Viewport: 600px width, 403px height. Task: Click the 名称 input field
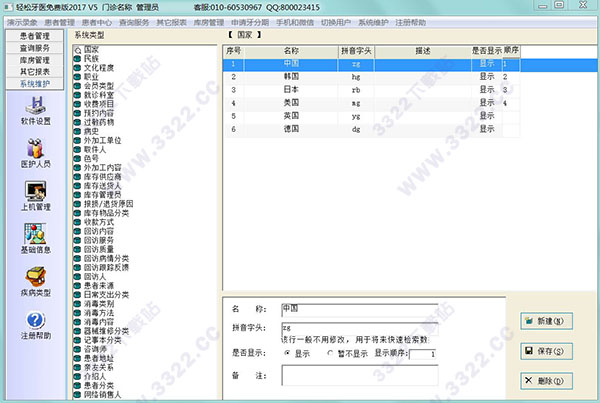[x=360, y=310]
